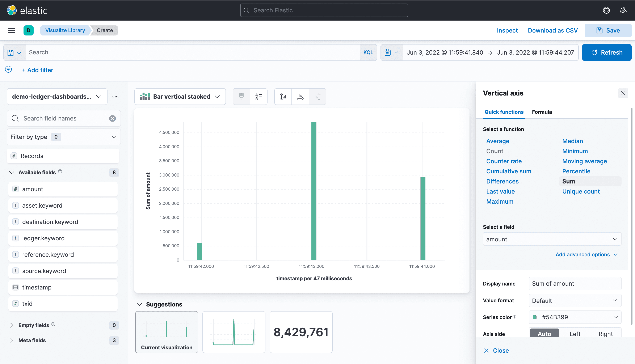
Task: Open the Series color #54B399 picker
Action: 575,317
